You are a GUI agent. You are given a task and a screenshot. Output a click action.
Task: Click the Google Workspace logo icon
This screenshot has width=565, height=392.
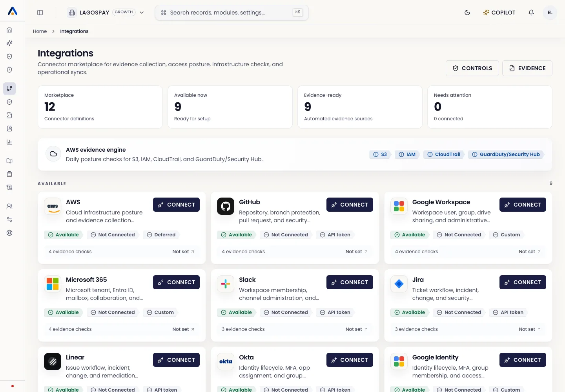(399, 207)
